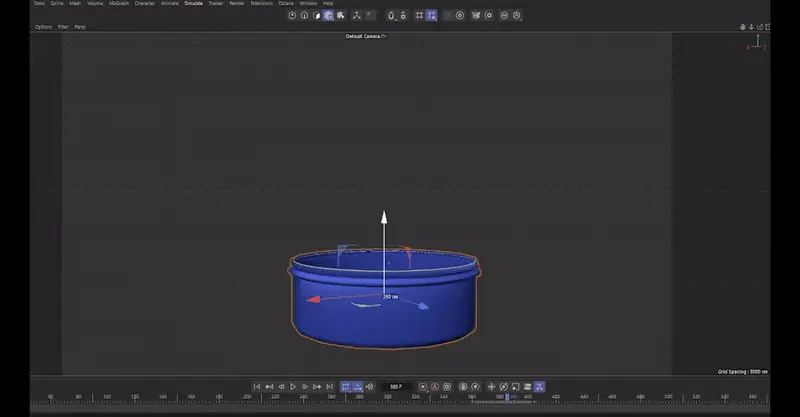This screenshot has width=800, height=417.
Task: Click the current frame field showing 385 F
Action: click(396, 387)
